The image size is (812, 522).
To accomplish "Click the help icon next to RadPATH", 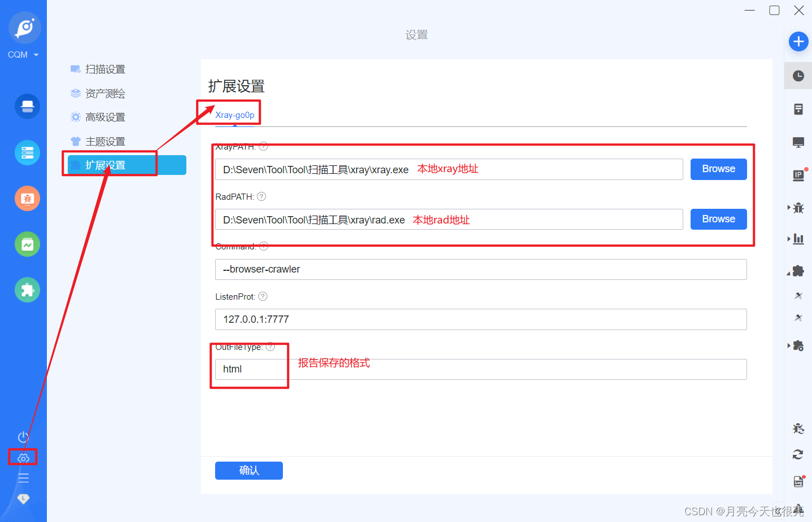I will click(261, 196).
